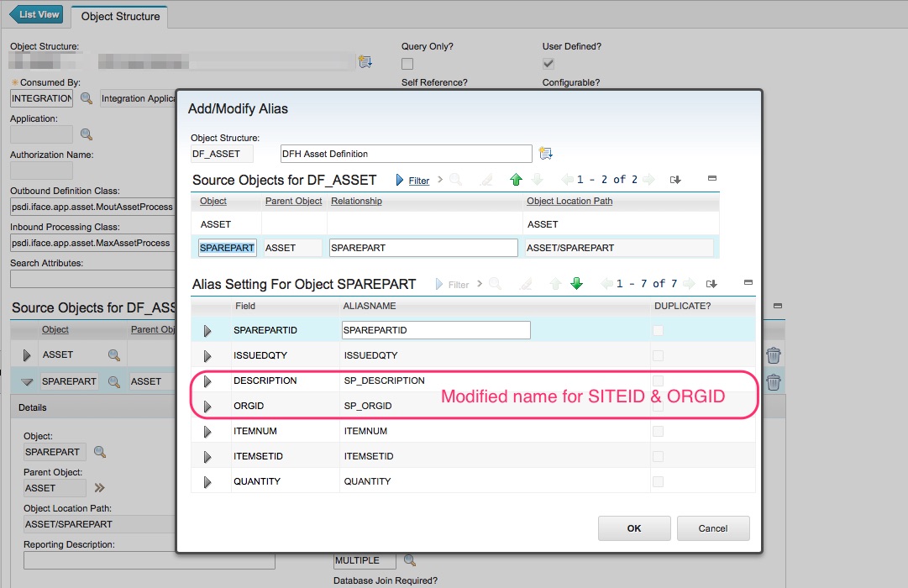This screenshot has width=908, height=588.
Task: Click the ASSET/SPAREPART location path cell in dialog
Action: click(x=619, y=248)
